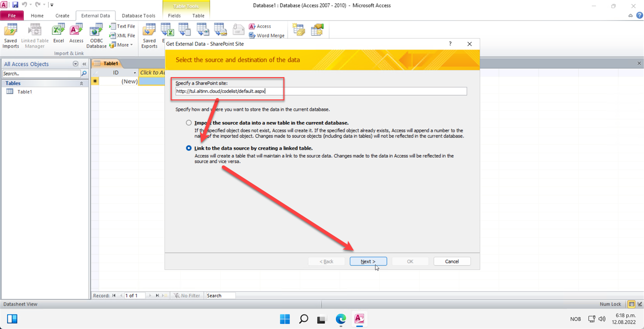This screenshot has width=644, height=329.
Task: Import an XML File
Action: [x=122, y=35]
